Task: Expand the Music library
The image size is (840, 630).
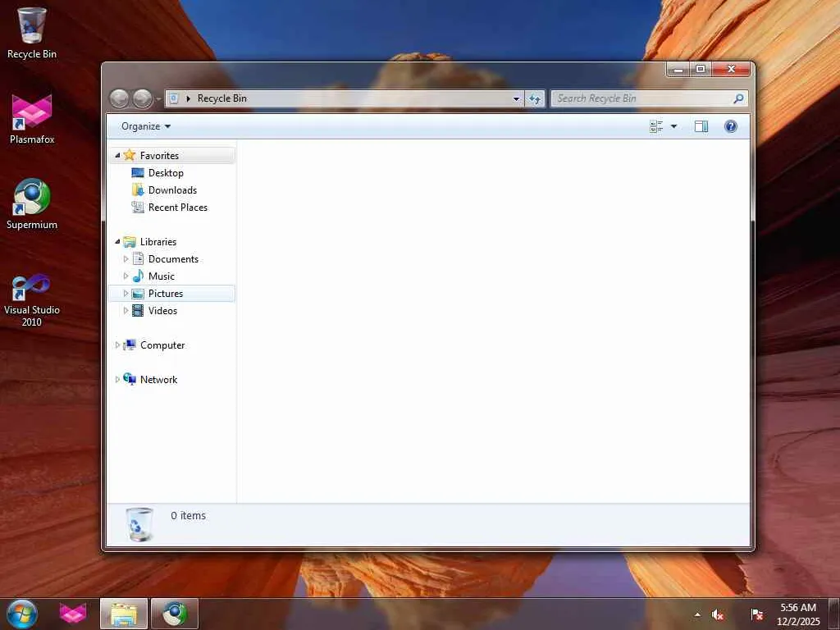Action: 126,276
